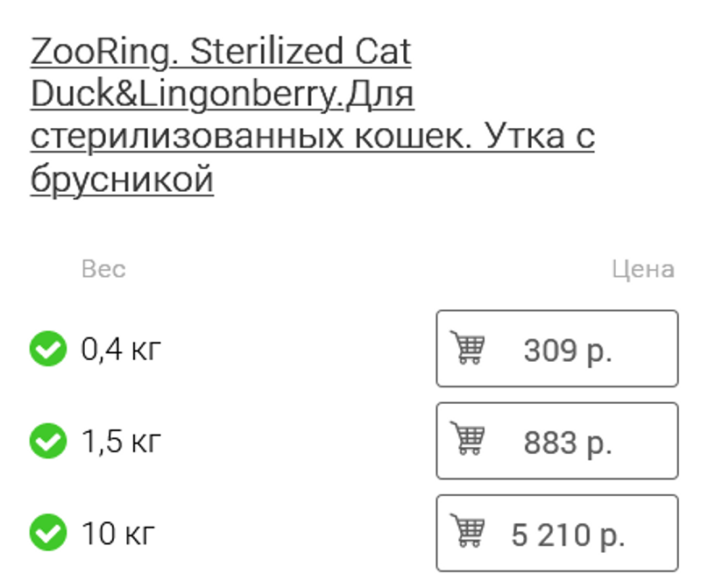This screenshot has height=588, width=701.
Task: Click the cart icon beside 5 210 р.
Action: [x=468, y=532]
